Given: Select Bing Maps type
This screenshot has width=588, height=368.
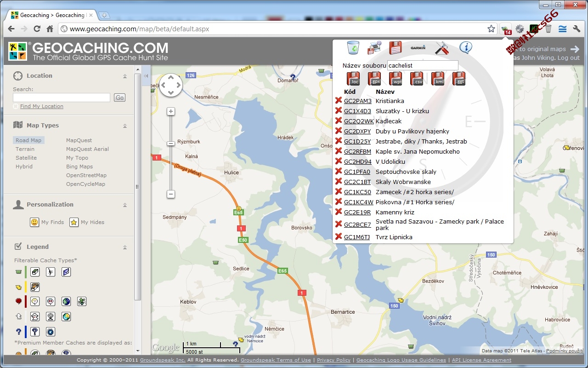Looking at the screenshot, I should [79, 167].
